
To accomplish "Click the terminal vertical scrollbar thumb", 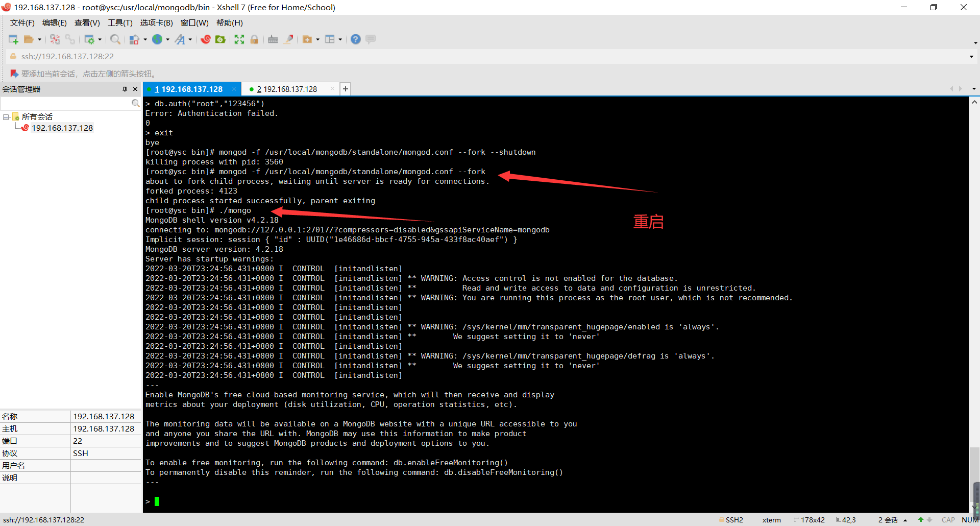I will [x=974, y=475].
